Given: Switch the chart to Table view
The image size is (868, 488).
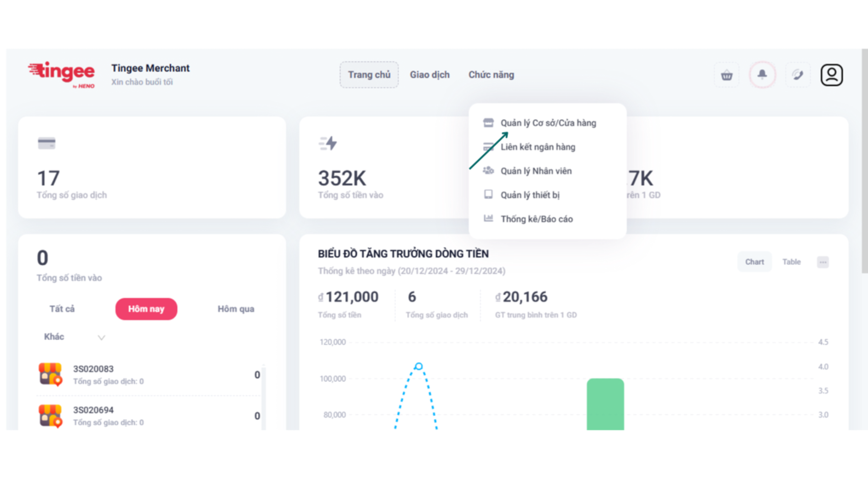Looking at the screenshot, I should [x=791, y=262].
